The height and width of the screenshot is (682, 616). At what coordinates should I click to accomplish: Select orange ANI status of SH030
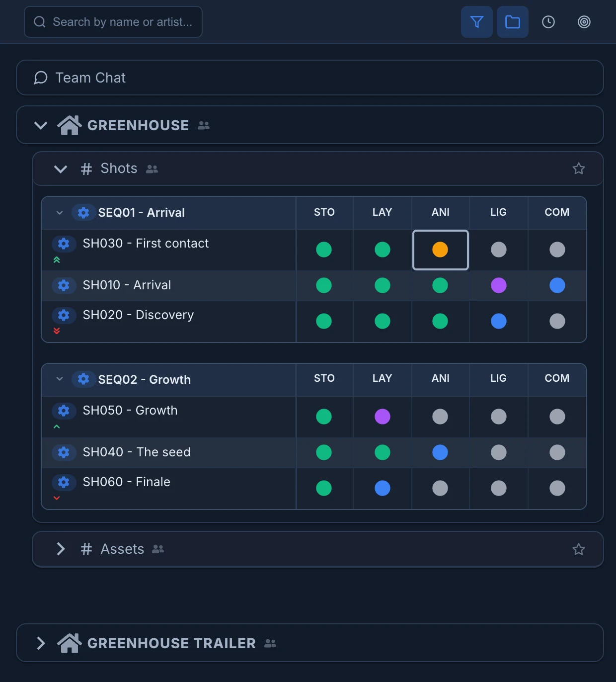click(440, 250)
